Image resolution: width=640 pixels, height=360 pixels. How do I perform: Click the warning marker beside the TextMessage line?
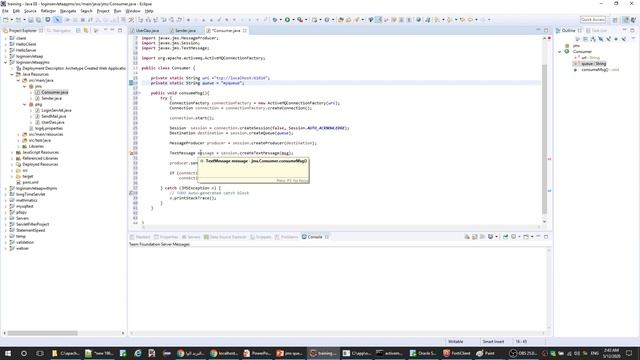(x=132, y=153)
